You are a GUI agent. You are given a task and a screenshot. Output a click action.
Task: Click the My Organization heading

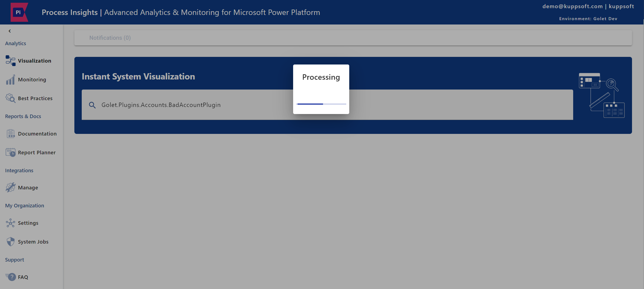[x=25, y=205]
